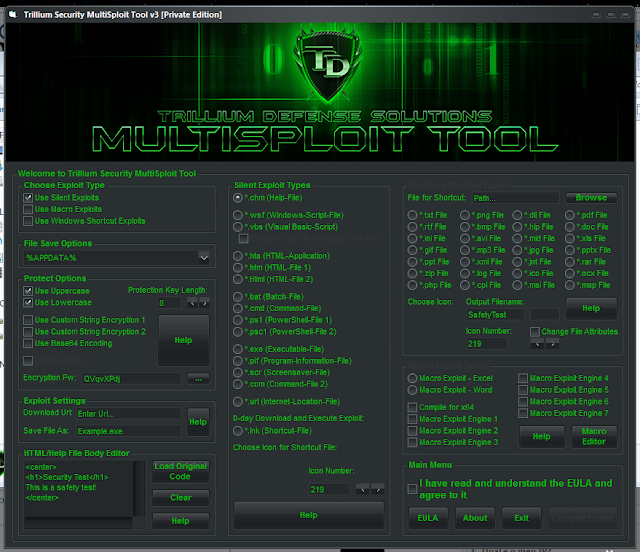
Task: Enable Use Custom String Encryption 1
Action: pyautogui.click(x=28, y=320)
